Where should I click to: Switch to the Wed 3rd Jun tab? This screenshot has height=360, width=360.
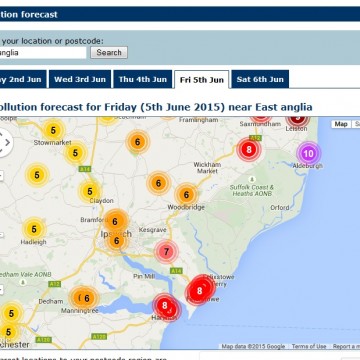[x=80, y=79]
